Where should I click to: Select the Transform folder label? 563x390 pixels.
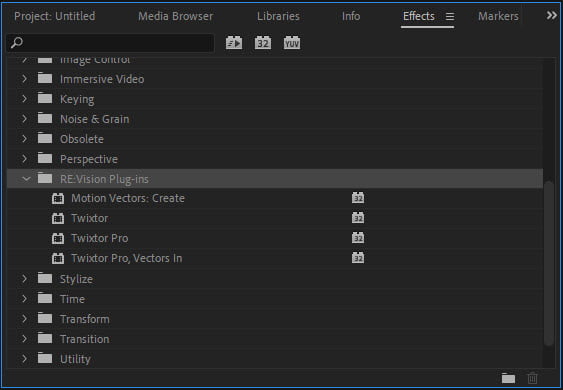[x=84, y=319]
